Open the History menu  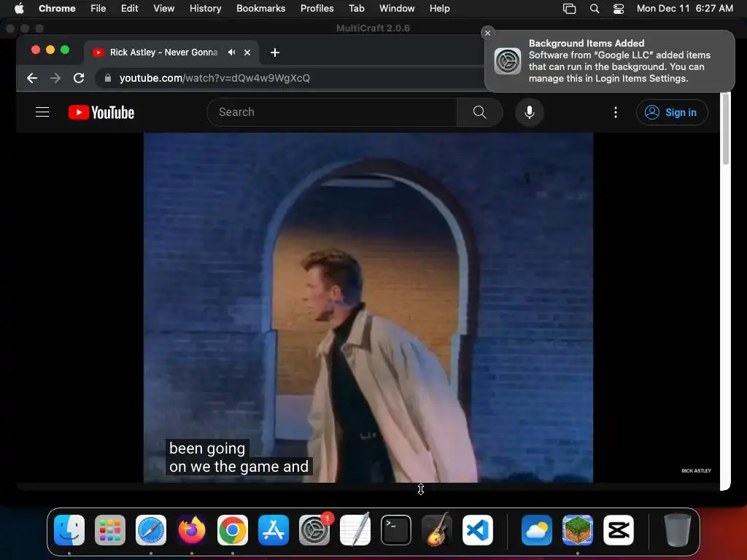tap(205, 8)
